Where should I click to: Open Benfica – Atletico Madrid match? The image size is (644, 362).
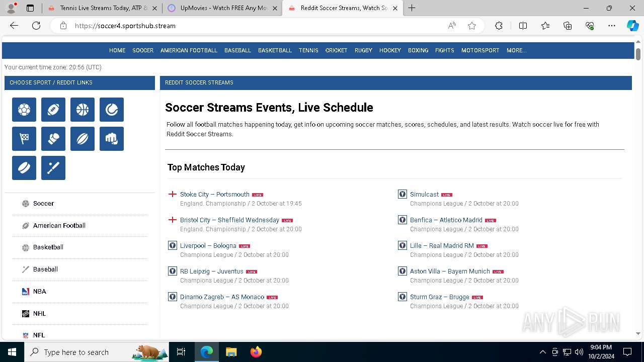pyautogui.click(x=446, y=220)
